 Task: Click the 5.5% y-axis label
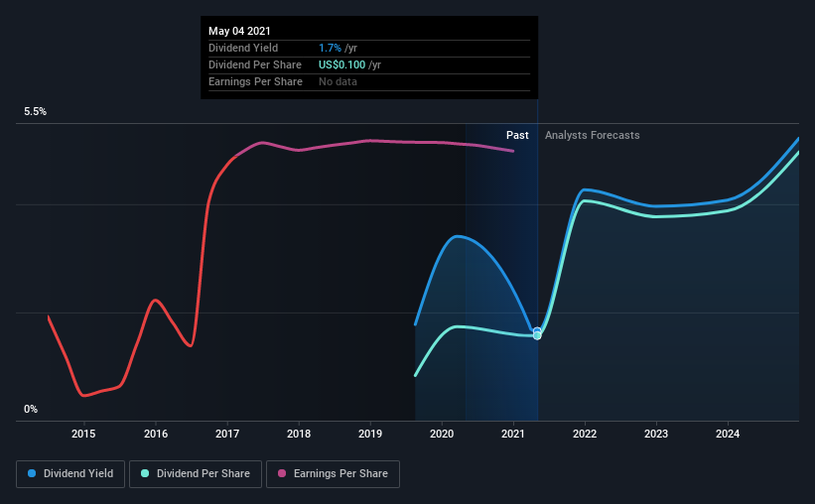click(x=35, y=112)
